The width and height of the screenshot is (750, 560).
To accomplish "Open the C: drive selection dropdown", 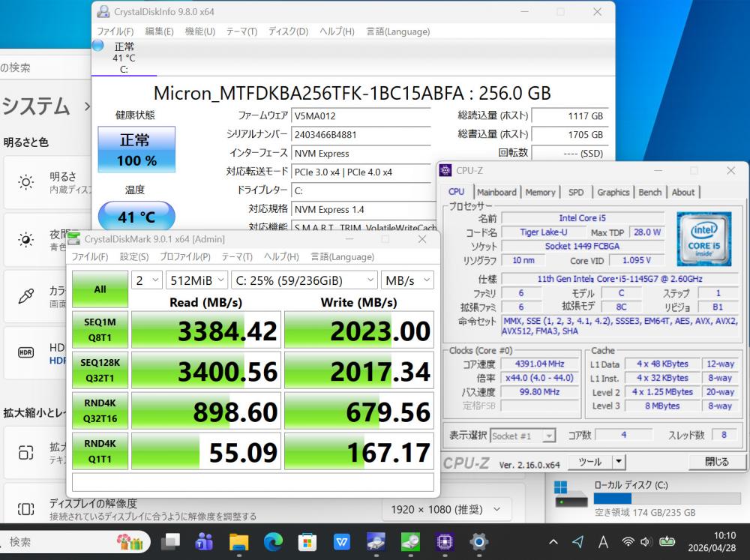I will (x=304, y=280).
